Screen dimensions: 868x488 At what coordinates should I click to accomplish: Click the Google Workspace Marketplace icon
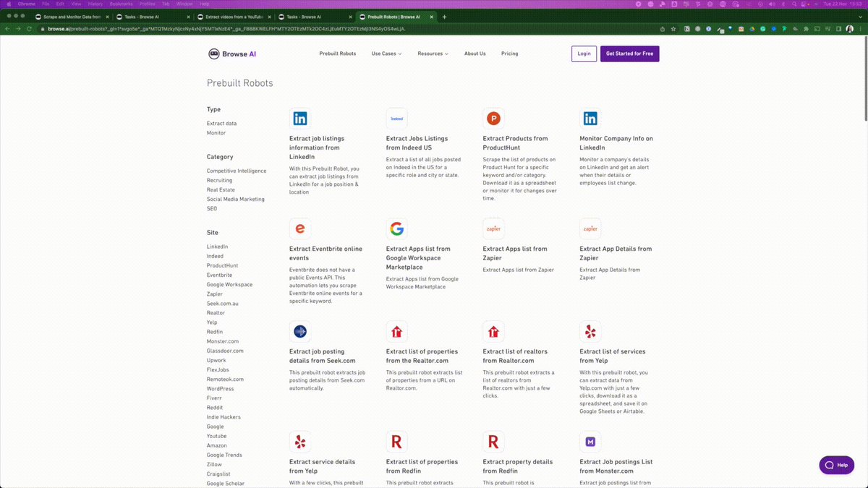coord(397,229)
